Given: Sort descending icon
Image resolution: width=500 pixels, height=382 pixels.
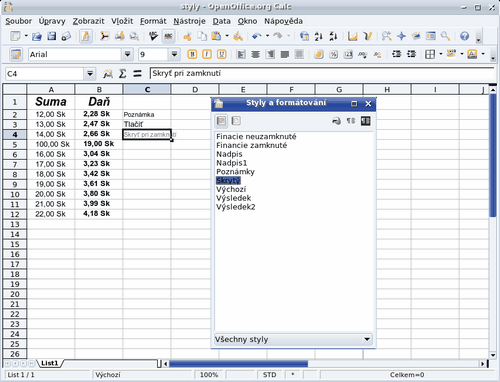Looking at the screenshot, I should (333, 36).
